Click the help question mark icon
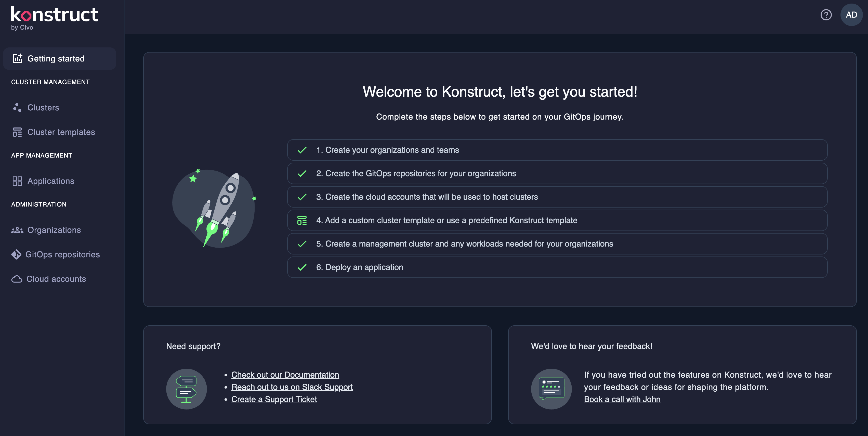868x436 pixels. [825, 15]
